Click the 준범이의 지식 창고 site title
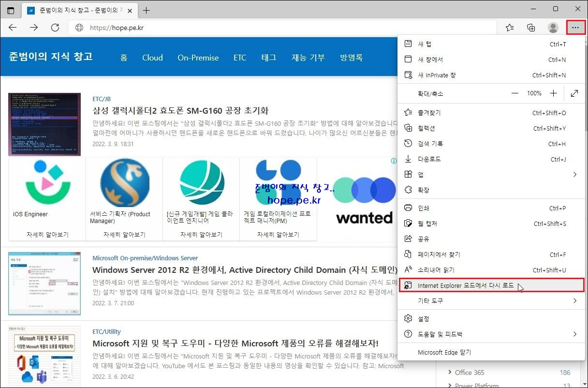Image resolution: width=588 pixels, height=388 pixels. (x=51, y=57)
